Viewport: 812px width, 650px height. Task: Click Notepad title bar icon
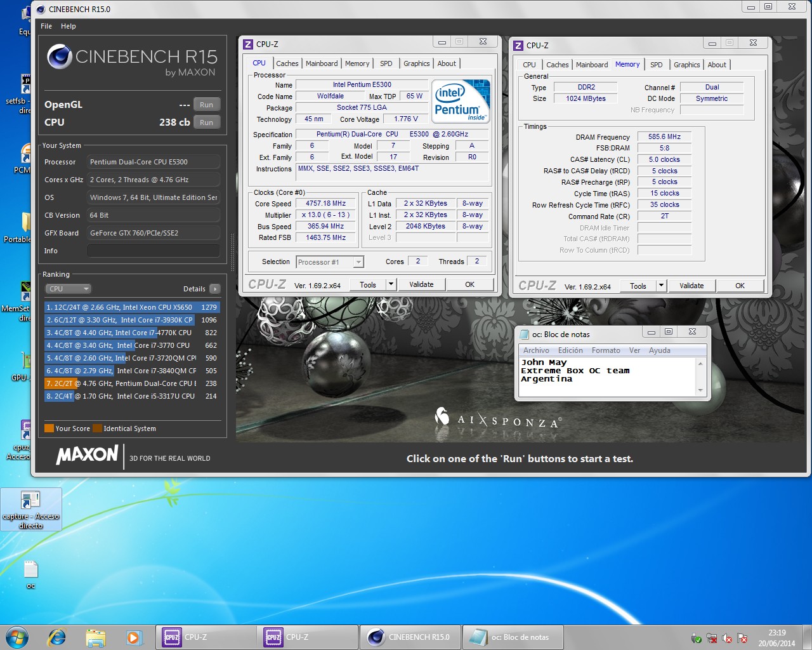524,335
